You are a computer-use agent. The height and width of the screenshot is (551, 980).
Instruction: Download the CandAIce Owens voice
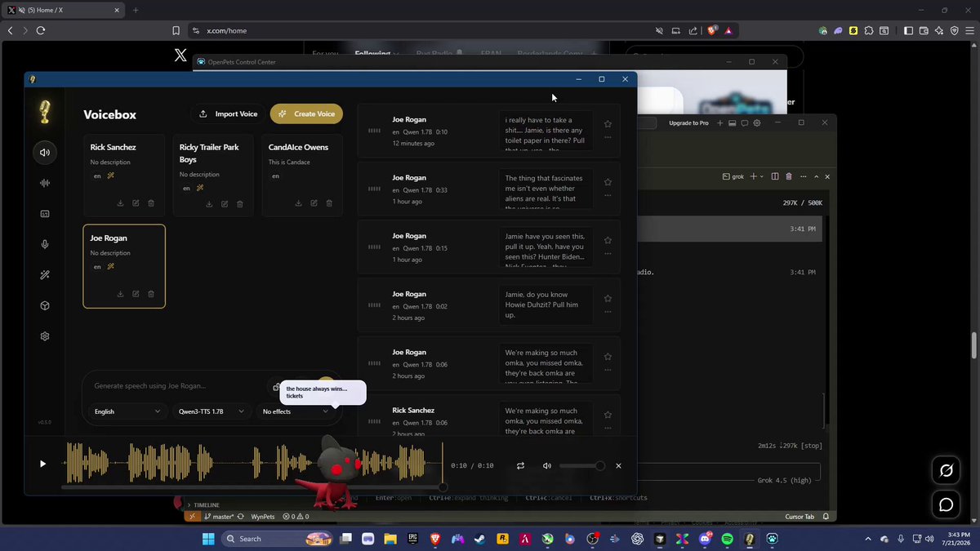pyautogui.click(x=298, y=203)
